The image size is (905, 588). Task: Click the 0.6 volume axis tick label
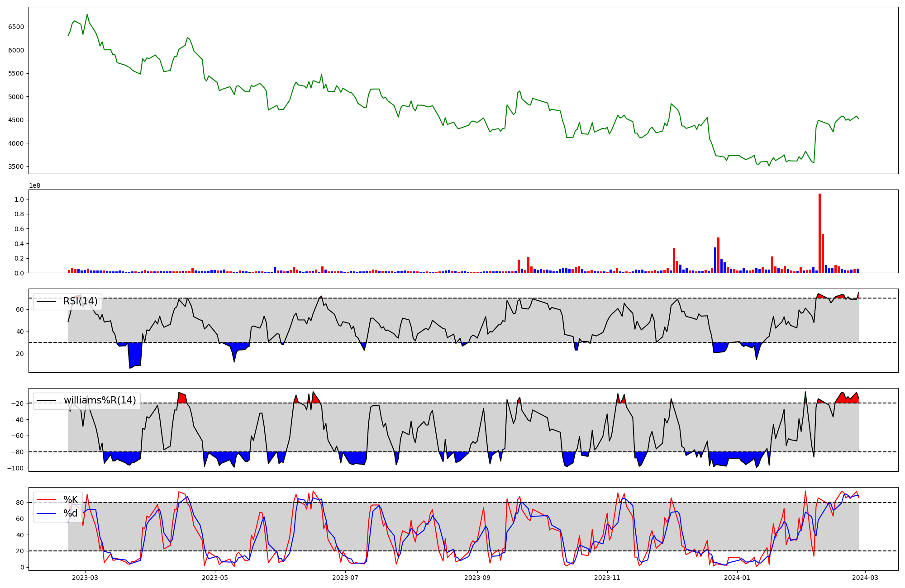click(19, 229)
